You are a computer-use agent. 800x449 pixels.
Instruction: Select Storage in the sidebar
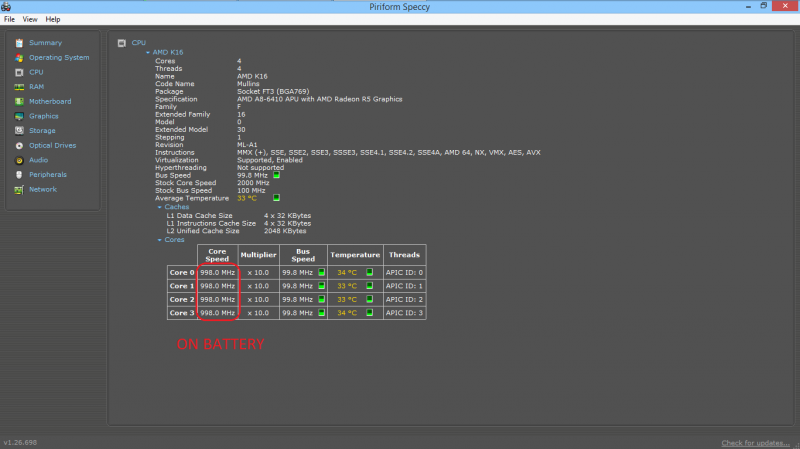pyautogui.click(x=42, y=131)
